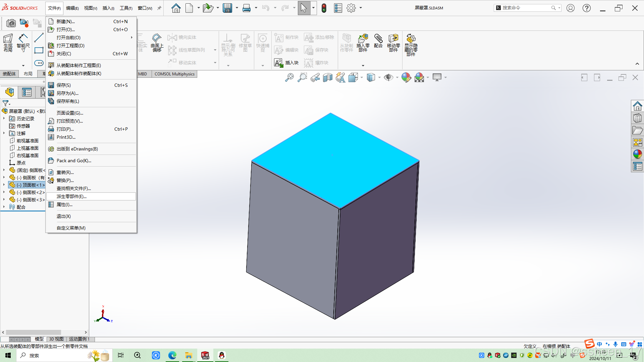Expand 打开当前(O) submenu arrow
The width and height of the screenshot is (644, 362).
coord(131,38)
